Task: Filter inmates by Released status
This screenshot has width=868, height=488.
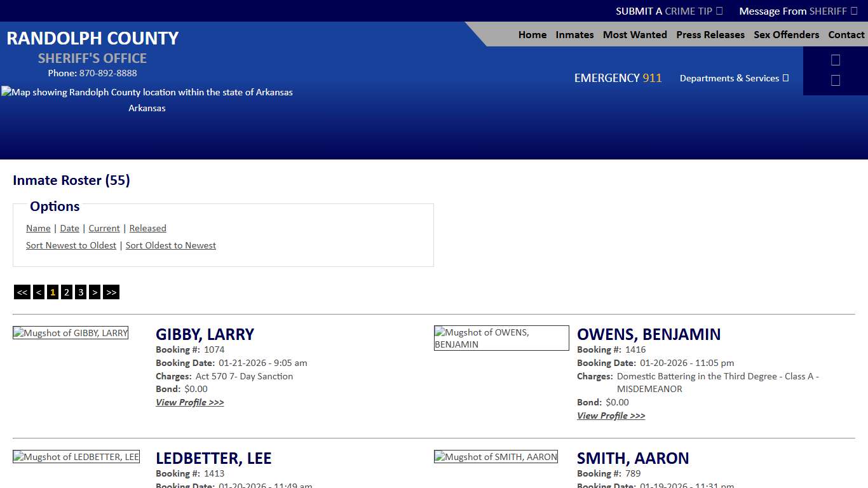Action: 147,228
